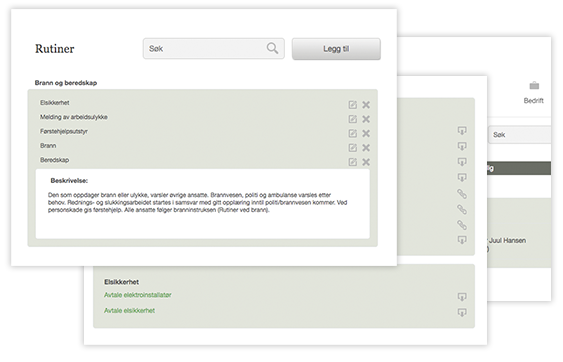Edit the Elsikkerhet routine
The width and height of the screenshot is (563, 362).
click(353, 105)
